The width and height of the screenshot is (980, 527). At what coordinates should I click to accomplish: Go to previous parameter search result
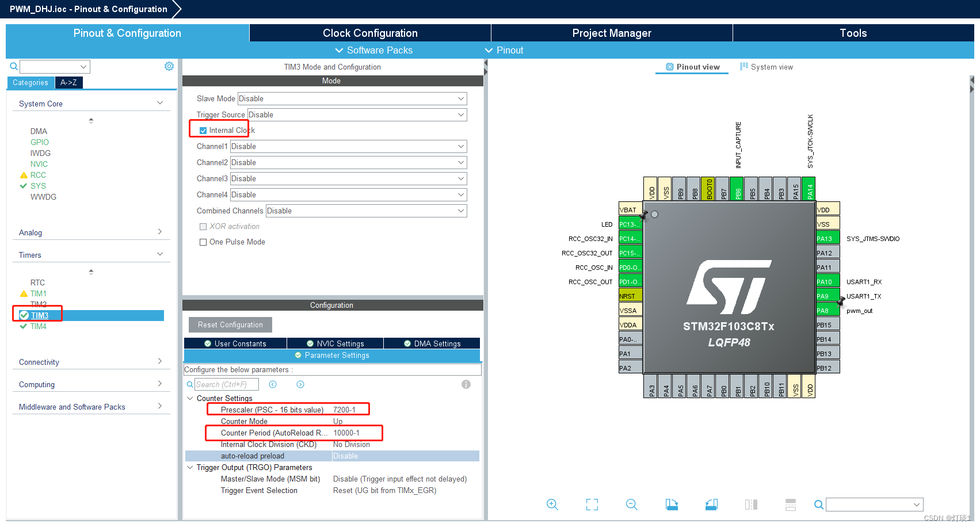[x=273, y=384]
